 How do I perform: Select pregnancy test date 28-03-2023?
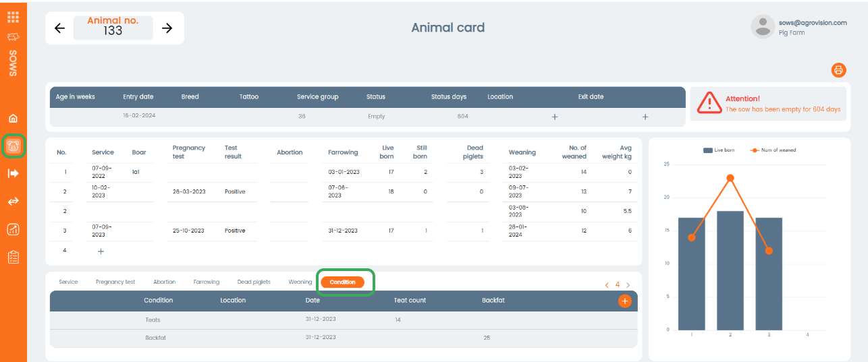click(x=189, y=191)
